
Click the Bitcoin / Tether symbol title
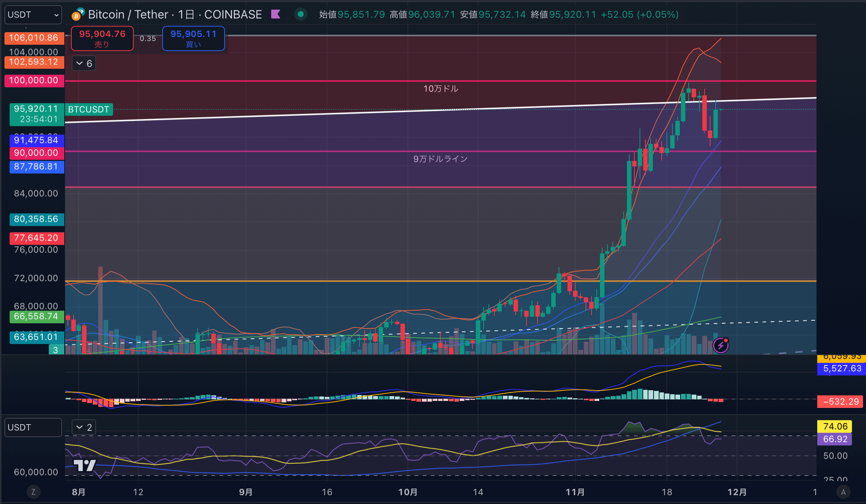175,14
